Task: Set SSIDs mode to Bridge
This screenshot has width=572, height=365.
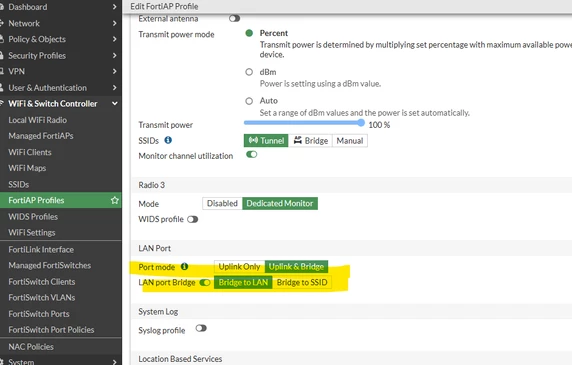Action: click(x=310, y=140)
